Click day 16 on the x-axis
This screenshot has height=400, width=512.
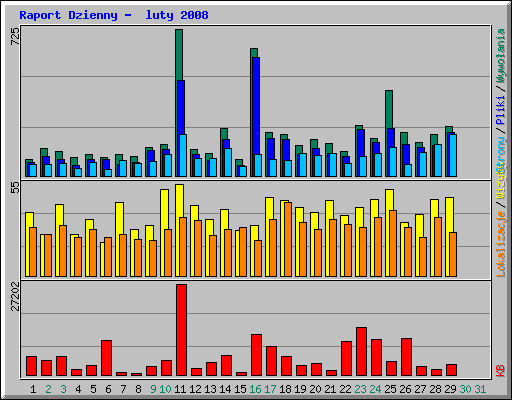(x=255, y=389)
